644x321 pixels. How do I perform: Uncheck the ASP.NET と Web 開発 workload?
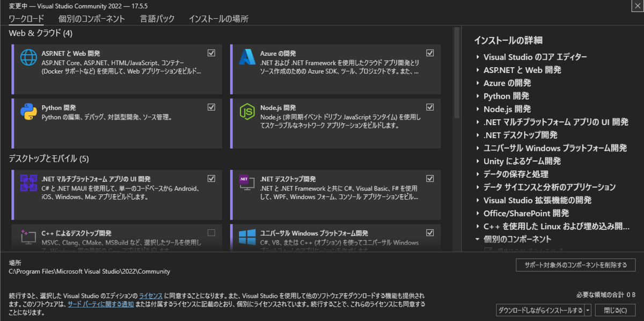[211, 53]
